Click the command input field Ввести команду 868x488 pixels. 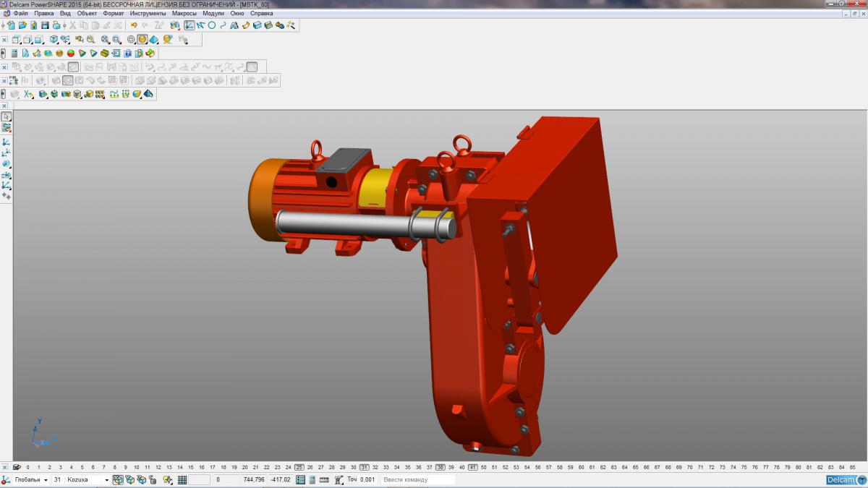coord(418,479)
